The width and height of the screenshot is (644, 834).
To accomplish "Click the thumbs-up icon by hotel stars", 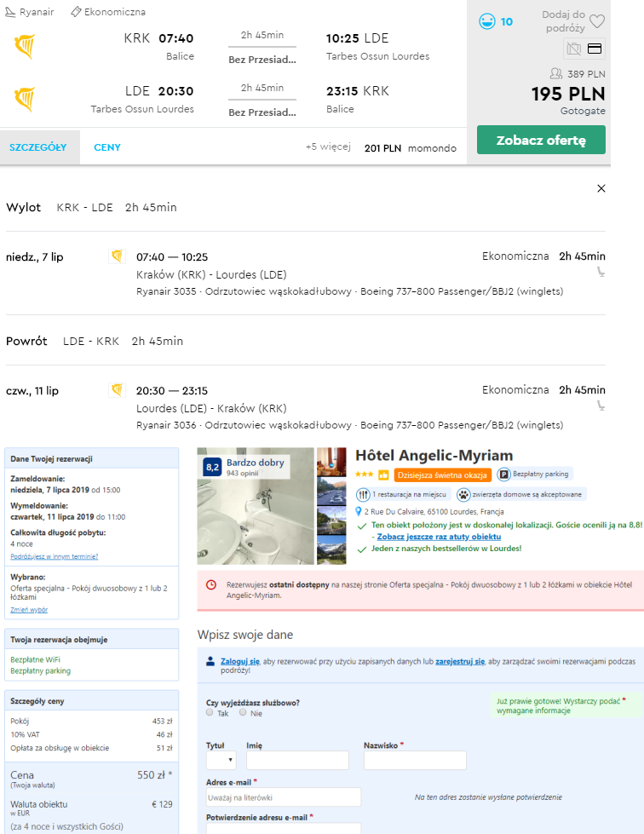I will point(383,475).
